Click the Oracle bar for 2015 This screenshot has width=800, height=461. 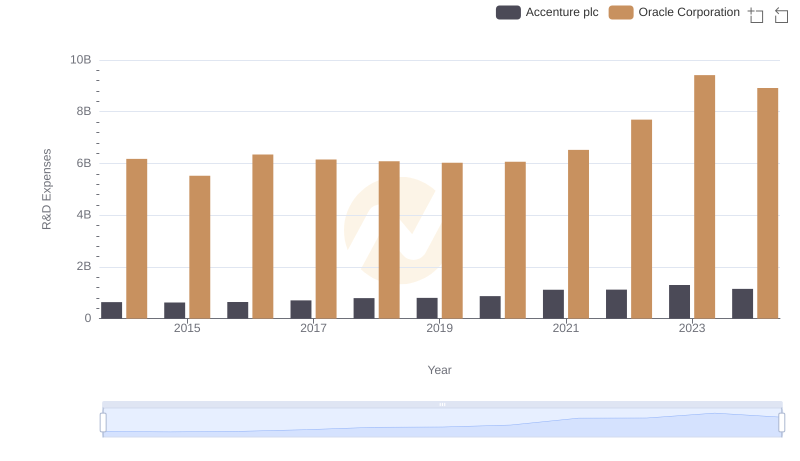(199, 247)
